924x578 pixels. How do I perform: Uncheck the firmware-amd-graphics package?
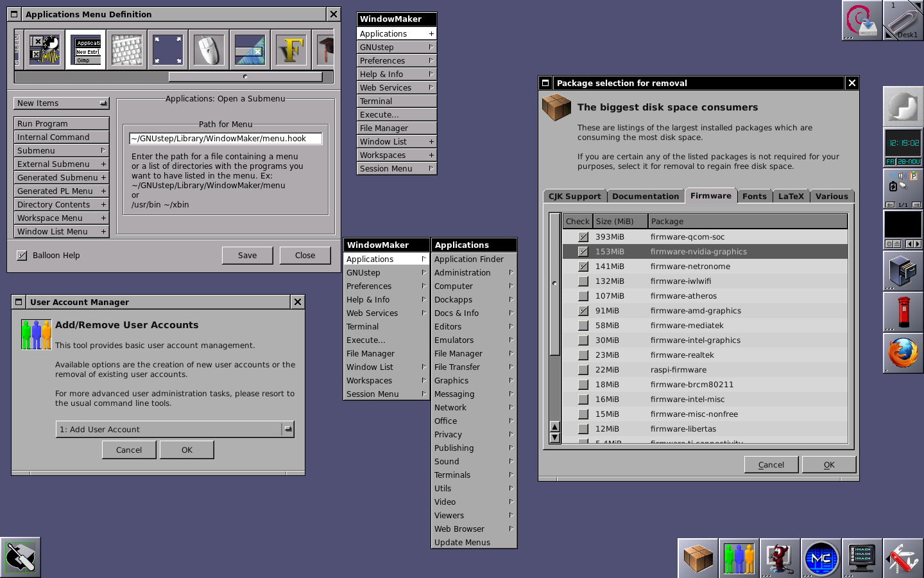pyautogui.click(x=583, y=311)
